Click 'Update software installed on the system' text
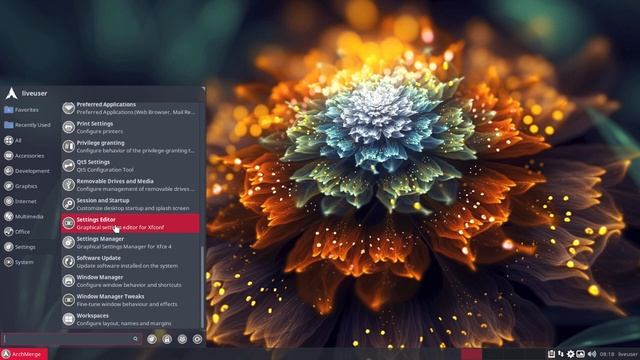The image size is (640, 360). [127, 266]
